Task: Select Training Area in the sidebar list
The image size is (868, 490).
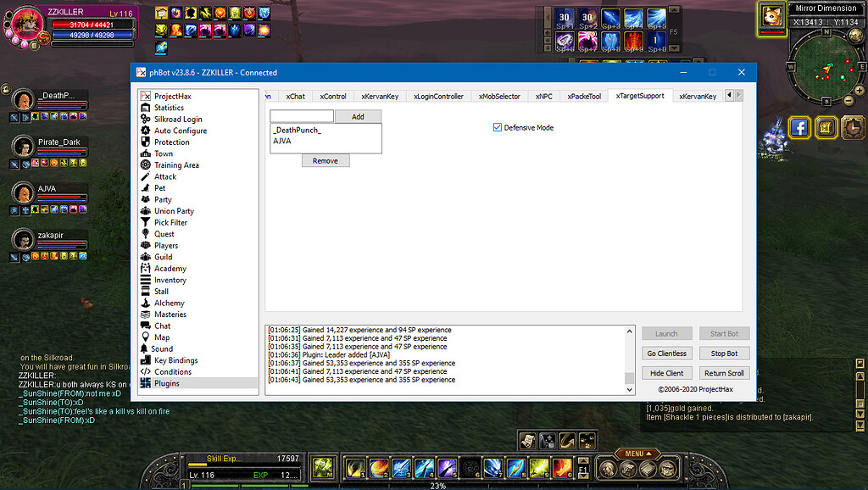Action: (176, 165)
